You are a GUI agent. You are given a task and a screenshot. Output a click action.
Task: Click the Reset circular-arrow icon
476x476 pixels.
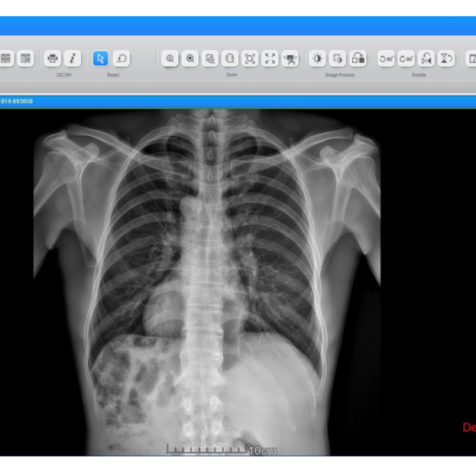click(x=122, y=58)
